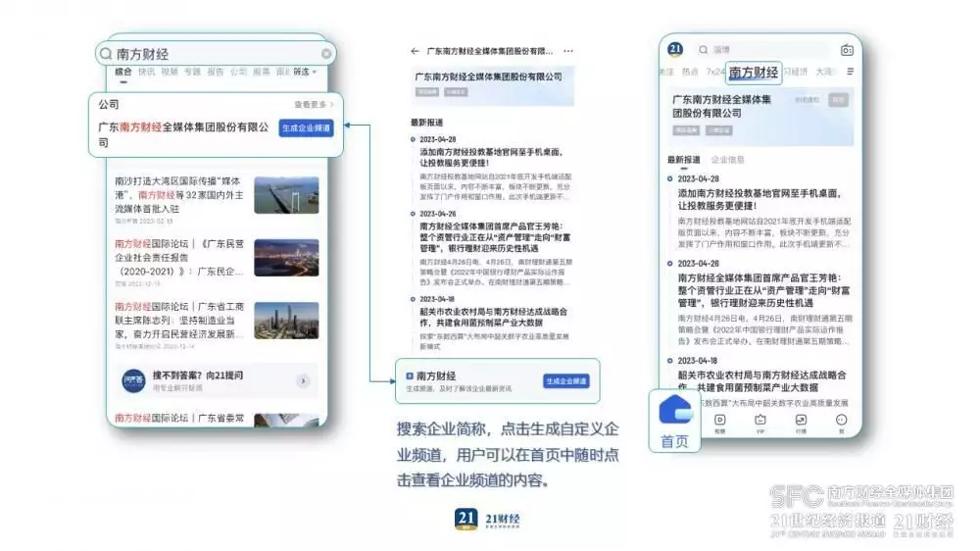This screenshot has height=551, width=980.
Task: Open the 报告 search tab
Action: pyautogui.click(x=216, y=72)
